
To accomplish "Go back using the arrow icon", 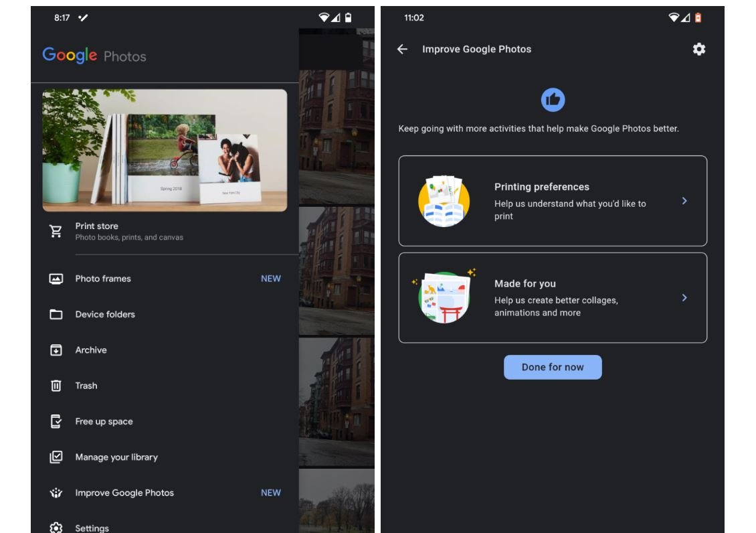I will pos(402,49).
